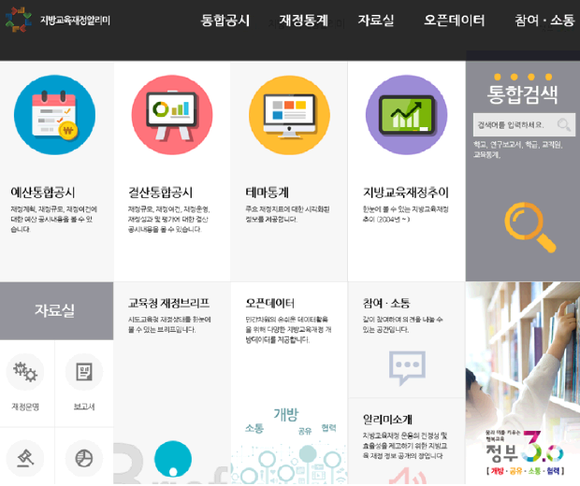
Task: Click the gavel icon in 자료실
Action: [25, 459]
